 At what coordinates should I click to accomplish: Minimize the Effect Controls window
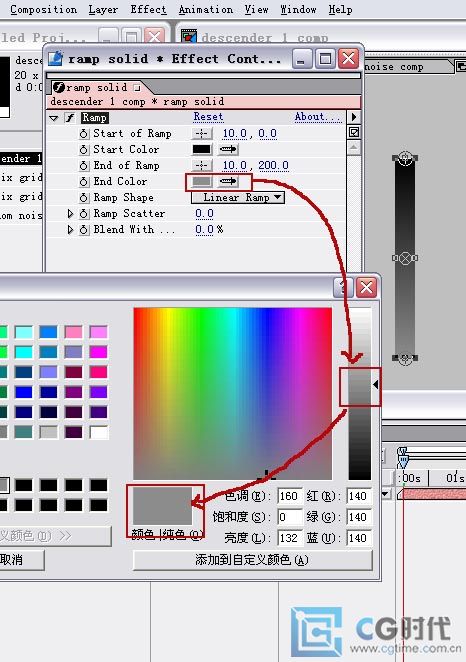tap(301, 58)
